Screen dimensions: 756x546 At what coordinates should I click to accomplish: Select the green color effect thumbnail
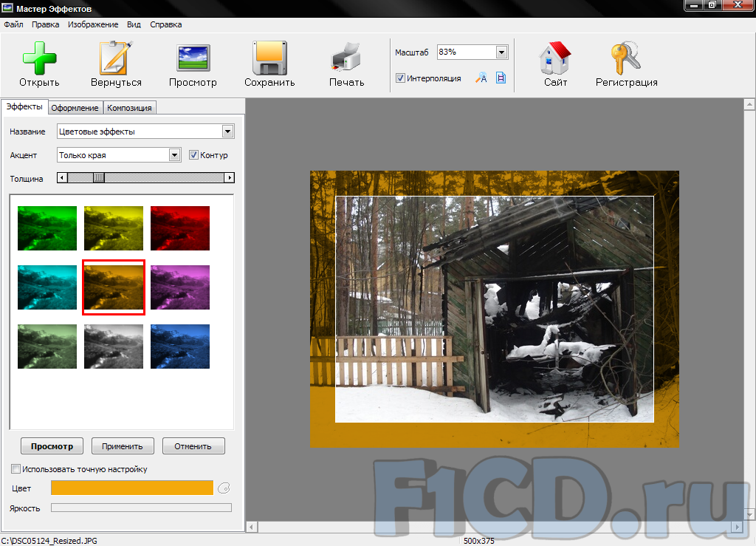point(47,228)
